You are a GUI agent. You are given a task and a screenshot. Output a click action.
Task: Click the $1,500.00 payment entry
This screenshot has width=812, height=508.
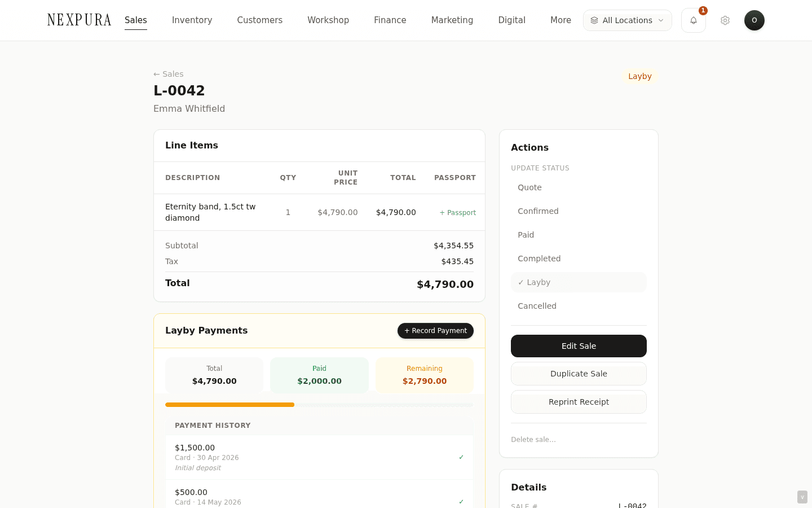[x=319, y=457]
